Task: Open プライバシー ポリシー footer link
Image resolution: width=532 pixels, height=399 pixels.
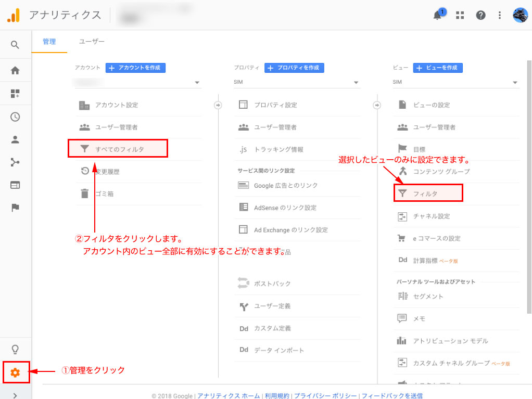Action: coord(325,395)
